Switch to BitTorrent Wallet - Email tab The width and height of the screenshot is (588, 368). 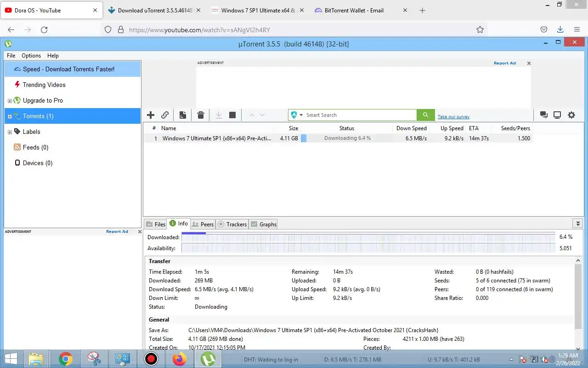tap(361, 10)
